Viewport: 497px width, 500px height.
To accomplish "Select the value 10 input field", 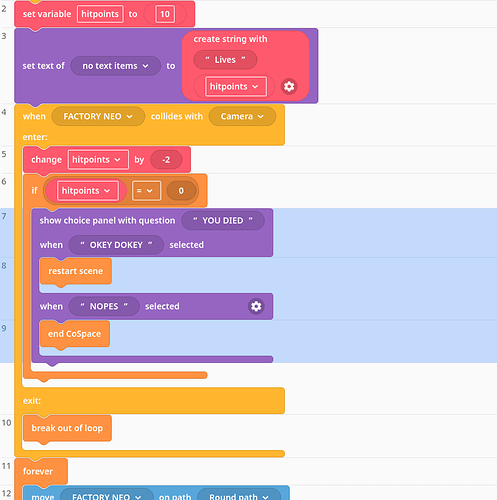I will 165,14.
